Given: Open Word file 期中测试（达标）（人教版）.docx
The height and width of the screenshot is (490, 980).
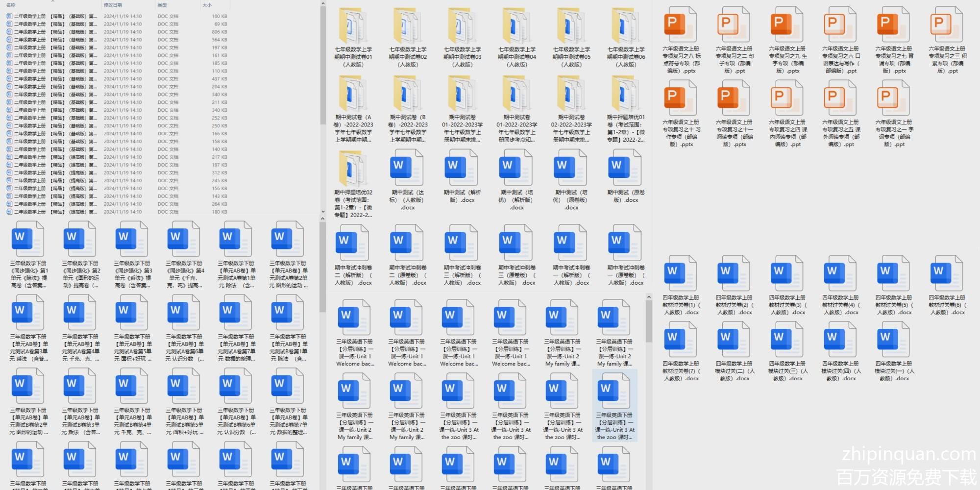Looking at the screenshot, I should [x=407, y=169].
